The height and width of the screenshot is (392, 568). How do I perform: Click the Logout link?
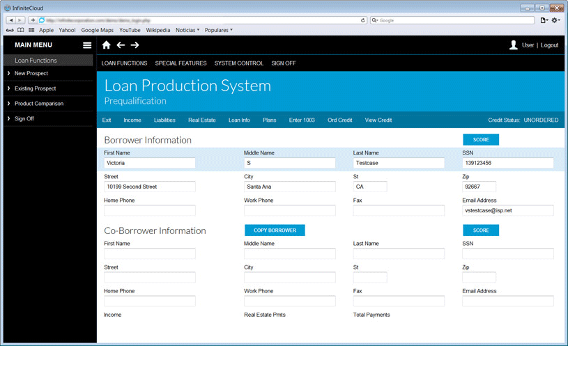549,45
